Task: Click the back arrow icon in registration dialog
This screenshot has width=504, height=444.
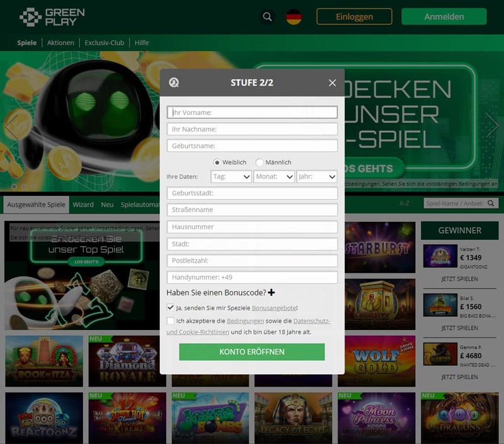Action: click(174, 83)
